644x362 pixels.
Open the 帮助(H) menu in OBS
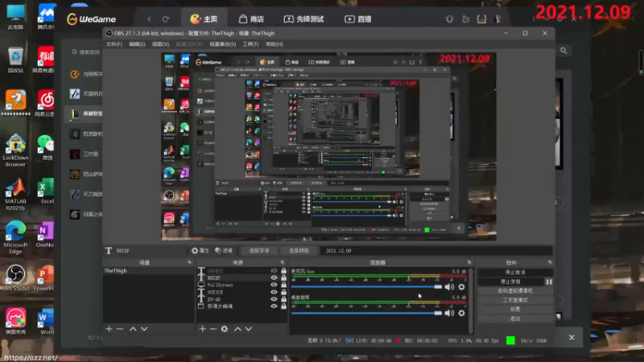(275, 44)
